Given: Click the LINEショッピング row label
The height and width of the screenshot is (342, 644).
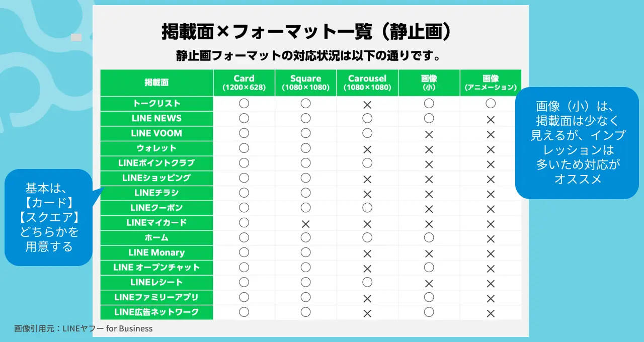Looking at the screenshot, I should point(156,178).
